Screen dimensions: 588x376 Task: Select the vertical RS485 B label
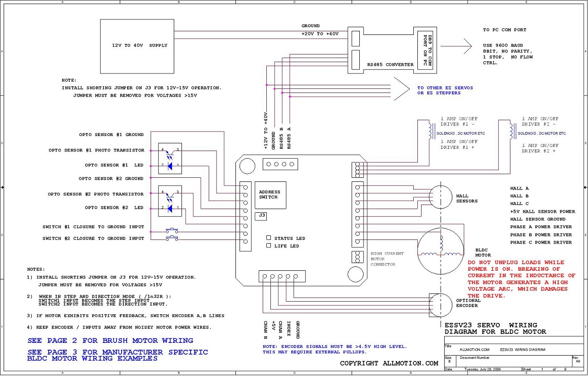[x=281, y=138]
